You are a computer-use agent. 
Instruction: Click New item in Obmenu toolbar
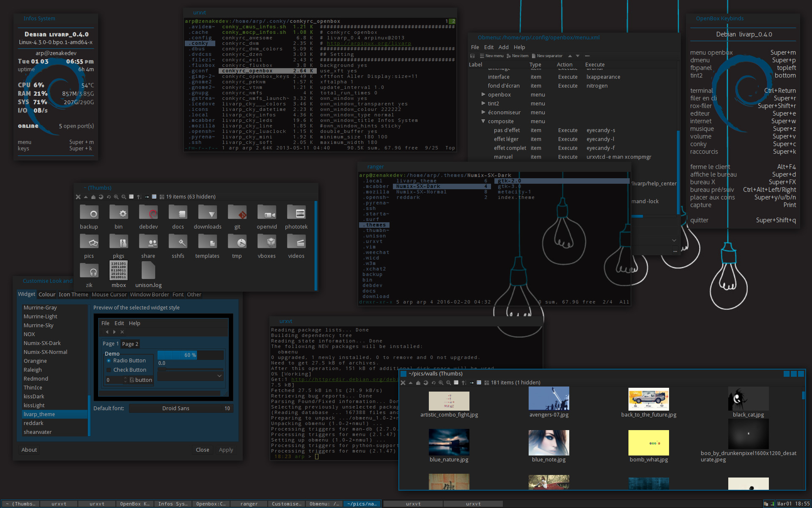pos(517,56)
